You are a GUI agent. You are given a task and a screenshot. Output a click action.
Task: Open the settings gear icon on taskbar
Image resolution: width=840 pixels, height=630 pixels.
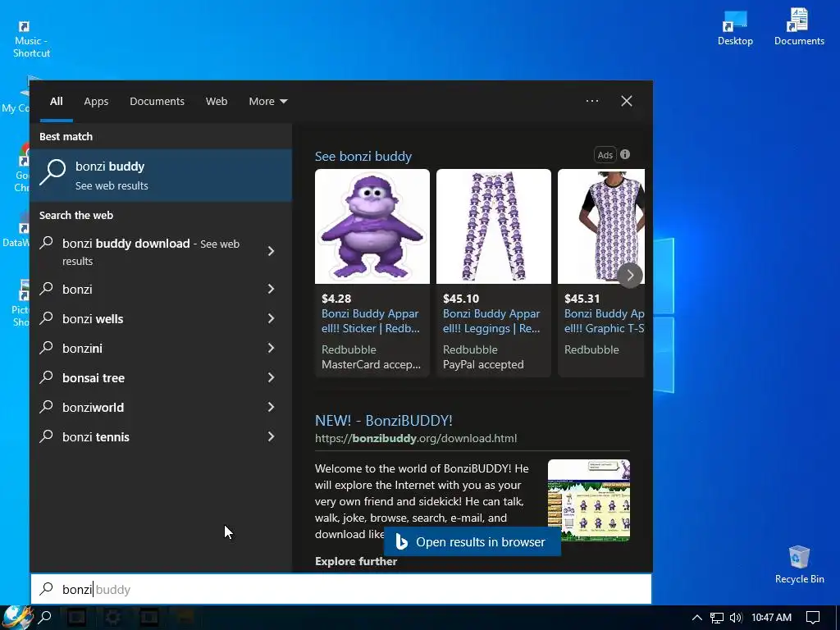pyautogui.click(x=112, y=617)
